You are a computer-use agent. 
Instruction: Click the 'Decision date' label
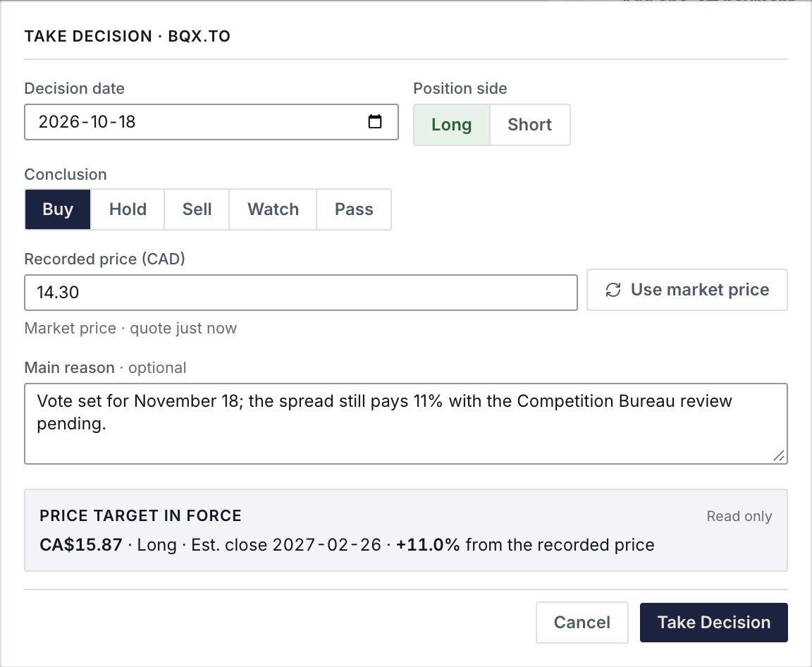click(75, 89)
